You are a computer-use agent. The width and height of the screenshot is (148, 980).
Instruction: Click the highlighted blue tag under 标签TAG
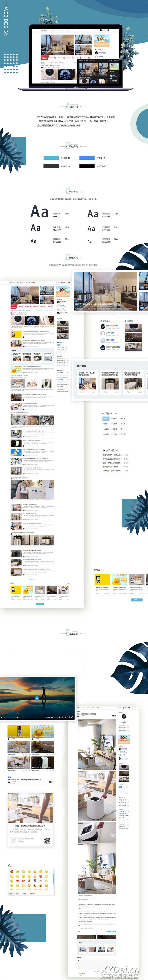click(x=105, y=419)
